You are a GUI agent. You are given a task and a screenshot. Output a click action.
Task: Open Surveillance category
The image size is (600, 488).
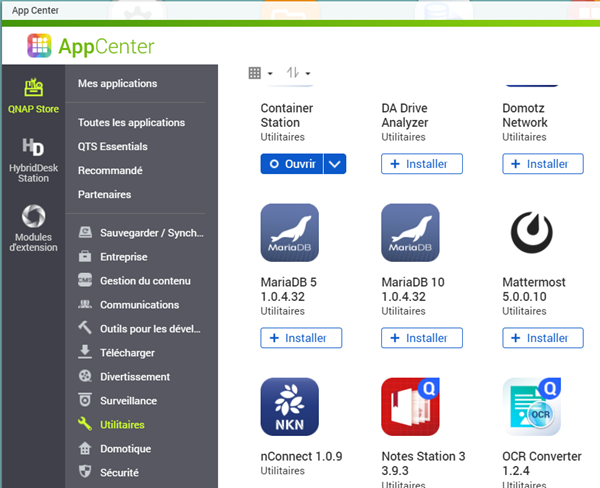[x=129, y=401]
